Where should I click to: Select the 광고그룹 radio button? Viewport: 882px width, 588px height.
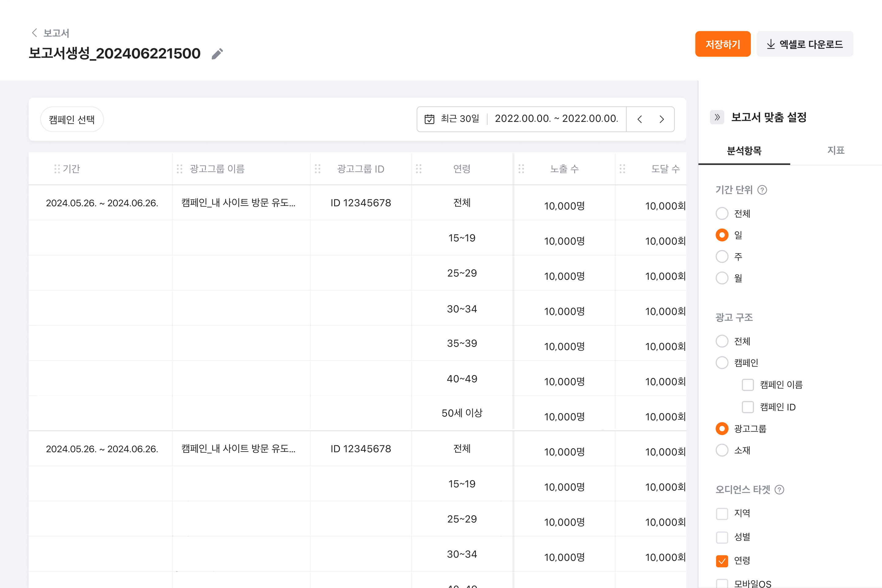pos(722,429)
